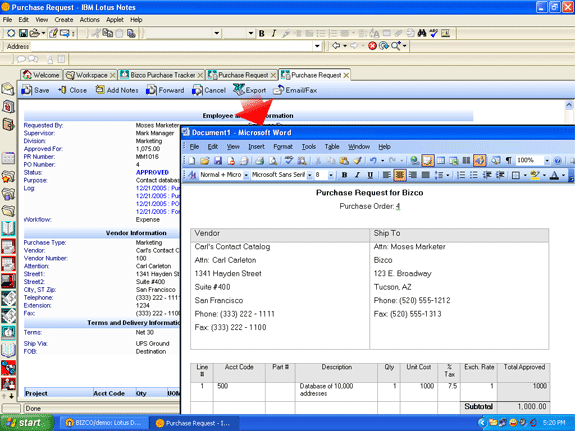Toggle the Drawing toolbar button in Word

coord(480,160)
